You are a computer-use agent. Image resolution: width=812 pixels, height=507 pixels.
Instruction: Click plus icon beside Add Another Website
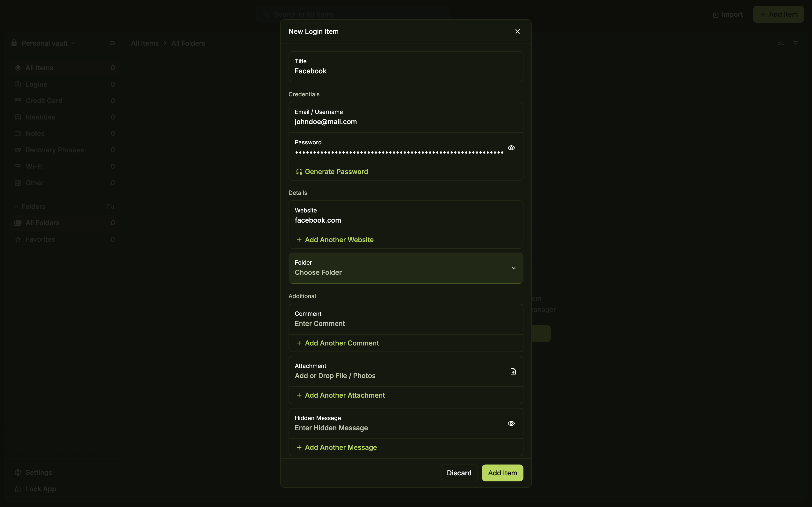[x=299, y=240]
